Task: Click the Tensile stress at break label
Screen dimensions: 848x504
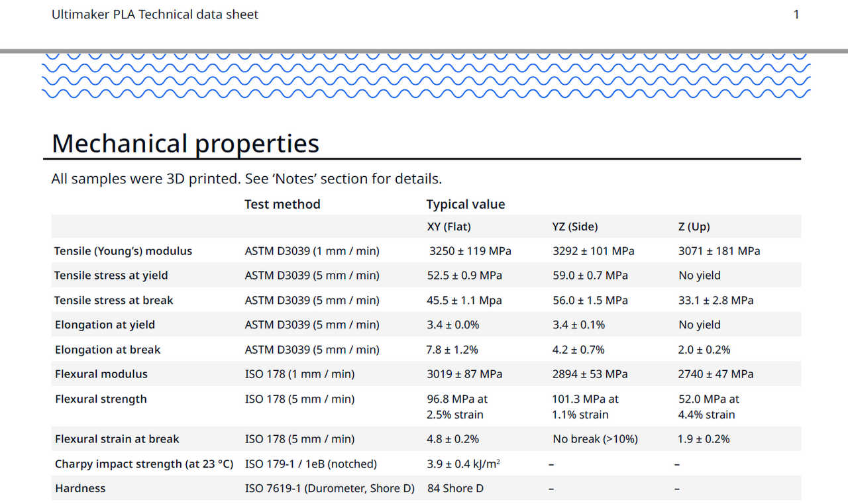Action: coord(113,299)
